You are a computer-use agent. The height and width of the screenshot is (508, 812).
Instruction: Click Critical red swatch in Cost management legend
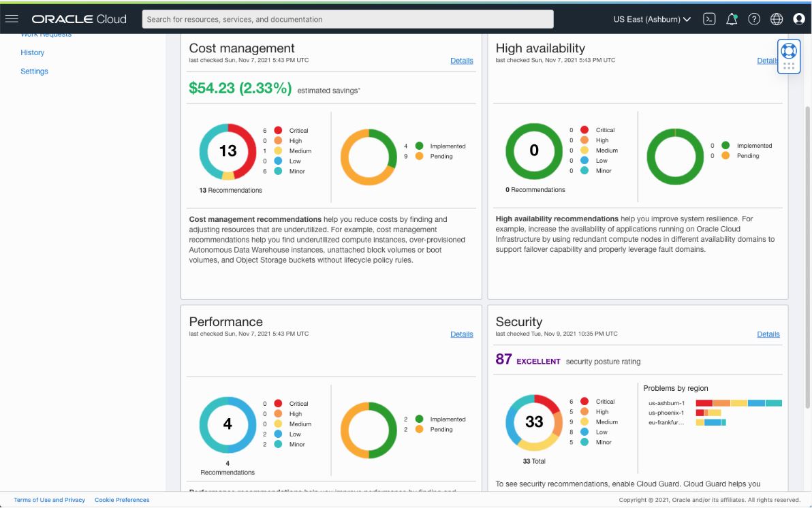278,131
